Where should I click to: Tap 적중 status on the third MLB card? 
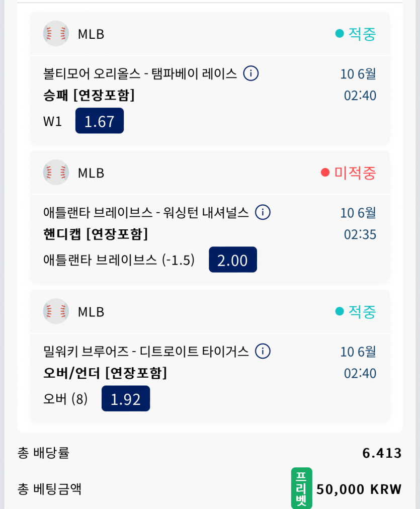pyautogui.click(x=356, y=311)
